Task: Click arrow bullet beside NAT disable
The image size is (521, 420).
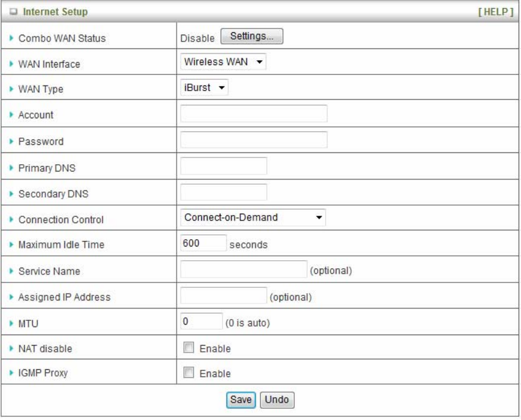Action: (11, 349)
